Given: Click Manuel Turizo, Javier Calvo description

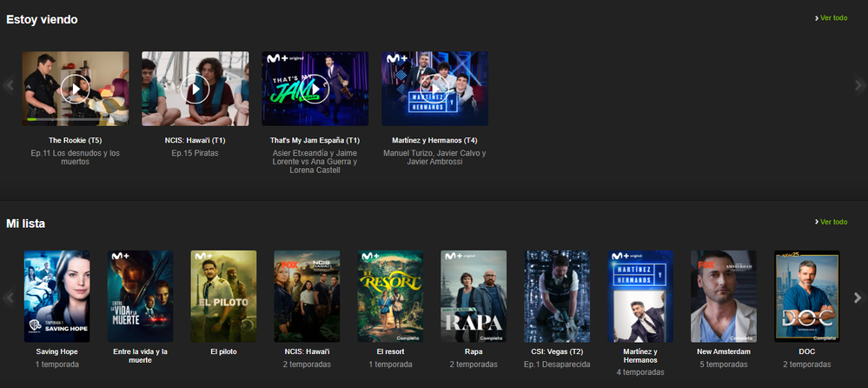Looking at the screenshot, I should (x=434, y=157).
